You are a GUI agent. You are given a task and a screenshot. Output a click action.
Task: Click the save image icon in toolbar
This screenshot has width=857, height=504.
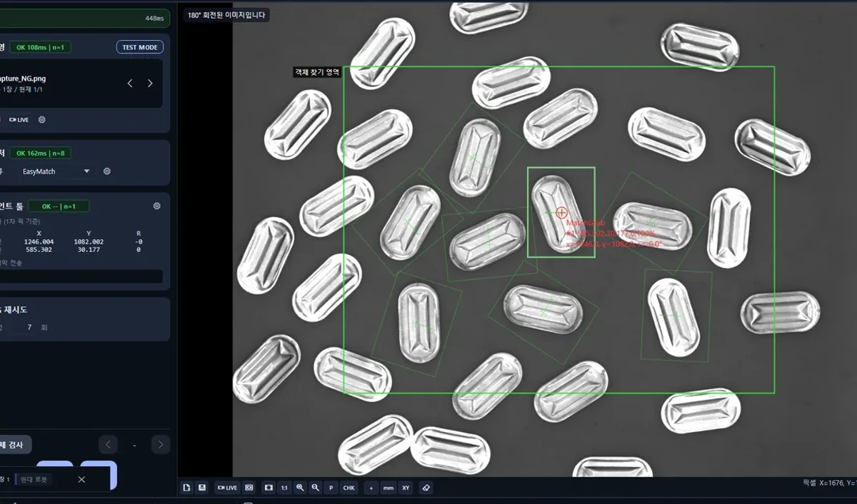point(202,488)
